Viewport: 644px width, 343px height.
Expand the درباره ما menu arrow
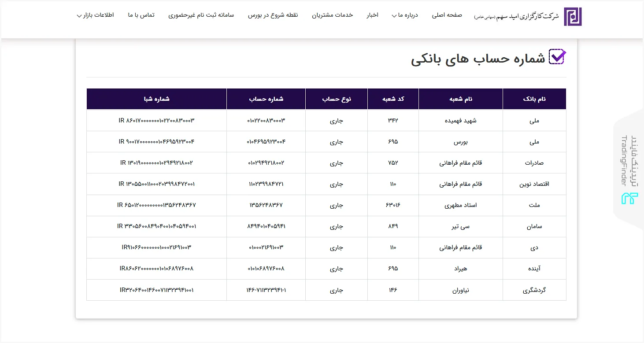pyautogui.click(x=394, y=16)
